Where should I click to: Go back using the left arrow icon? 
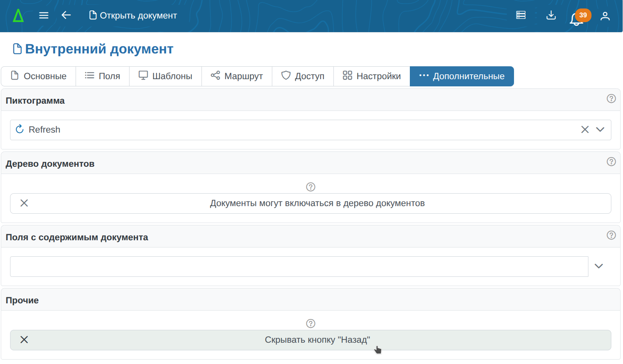pos(66,15)
